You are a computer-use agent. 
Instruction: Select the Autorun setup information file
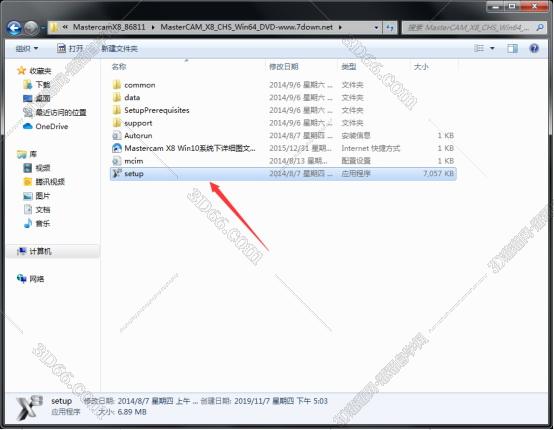tap(283, 136)
